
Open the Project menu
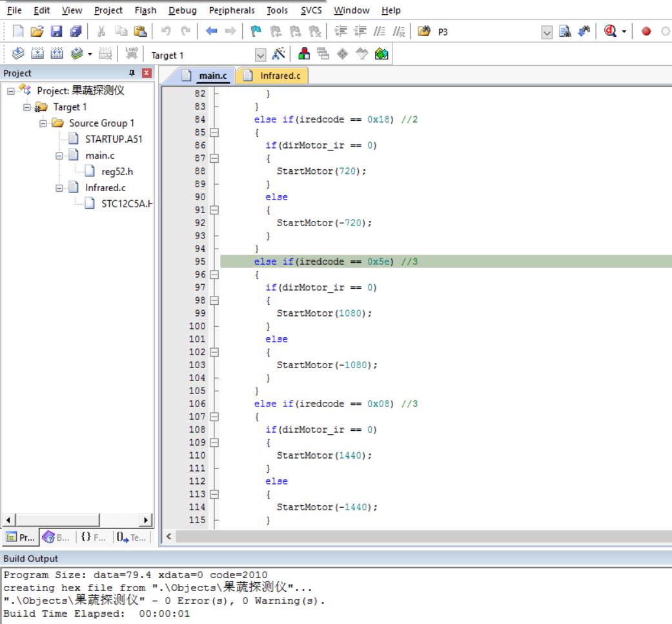coord(108,10)
